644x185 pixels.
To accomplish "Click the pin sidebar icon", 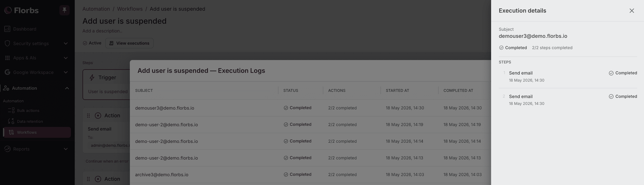I will click(64, 10).
